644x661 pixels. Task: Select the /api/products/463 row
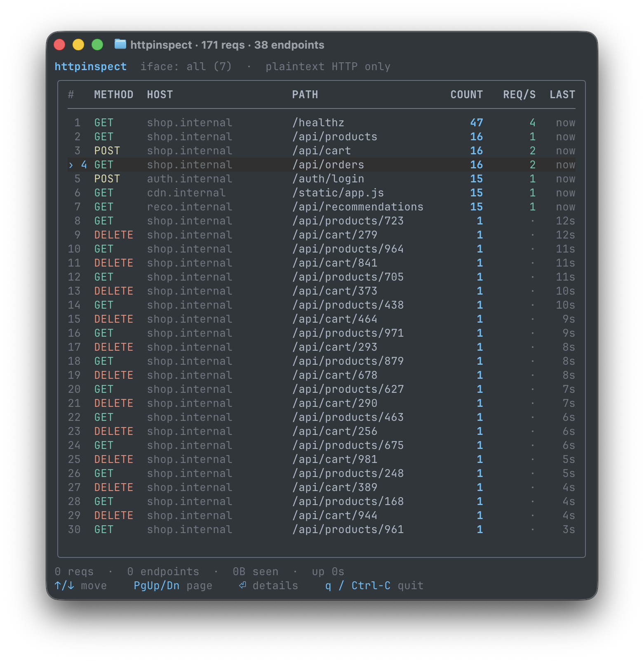click(322, 417)
